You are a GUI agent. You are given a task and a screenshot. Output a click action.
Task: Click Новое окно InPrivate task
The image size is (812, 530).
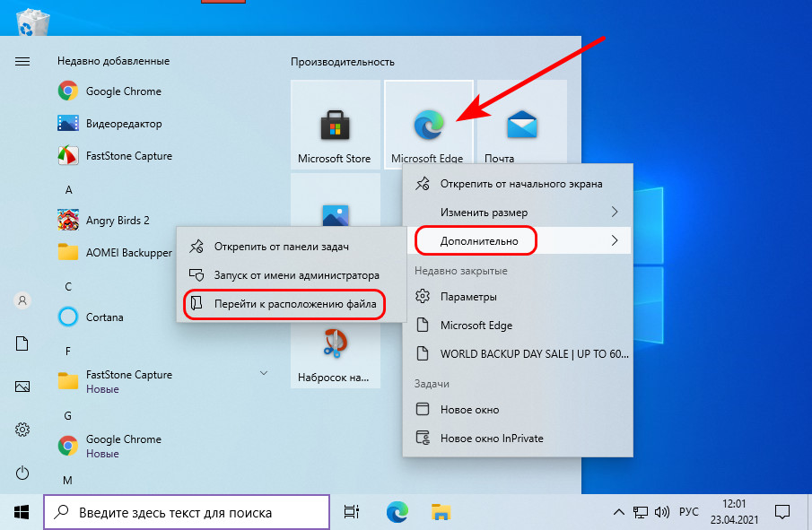[491, 439]
